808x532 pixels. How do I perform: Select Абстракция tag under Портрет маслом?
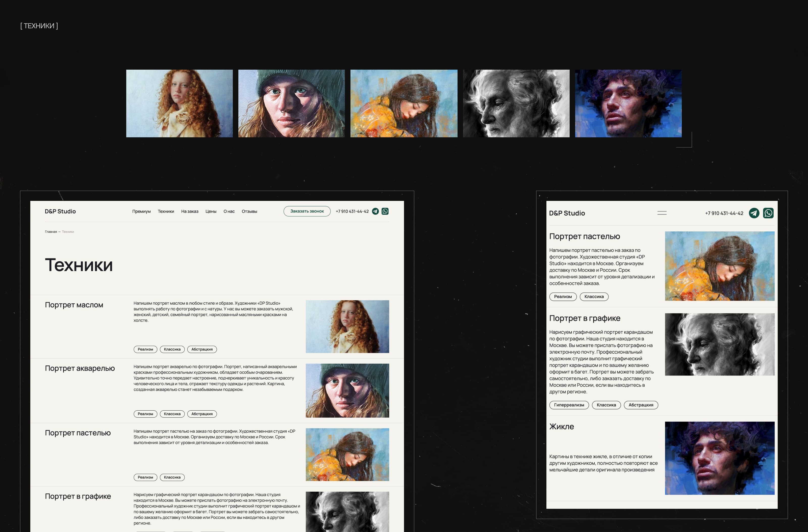click(x=202, y=350)
